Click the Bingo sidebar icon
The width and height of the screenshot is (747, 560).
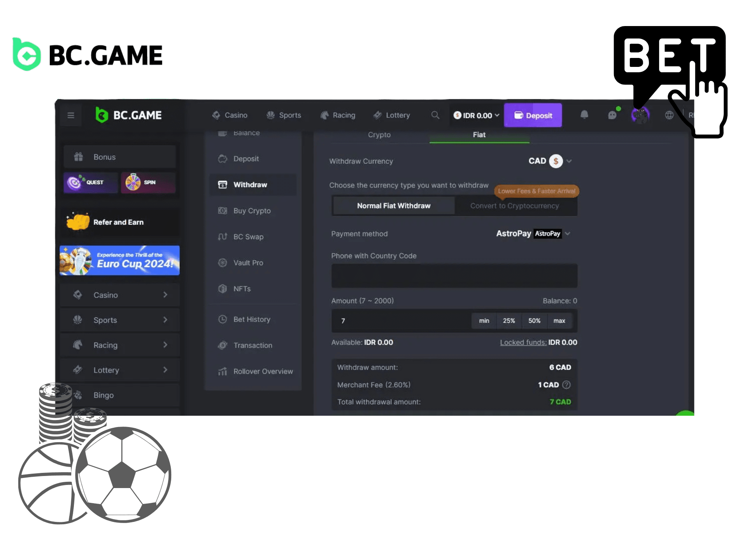pos(78,395)
